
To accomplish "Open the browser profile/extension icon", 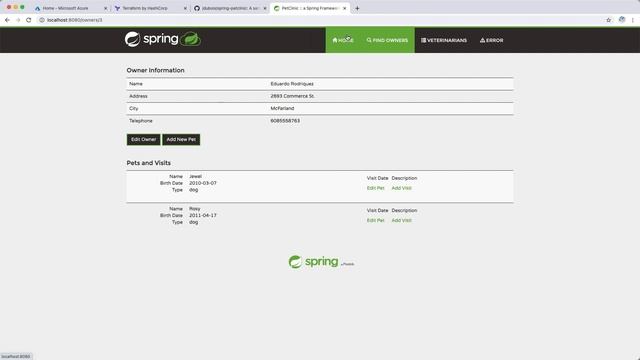I will tap(622, 20).
